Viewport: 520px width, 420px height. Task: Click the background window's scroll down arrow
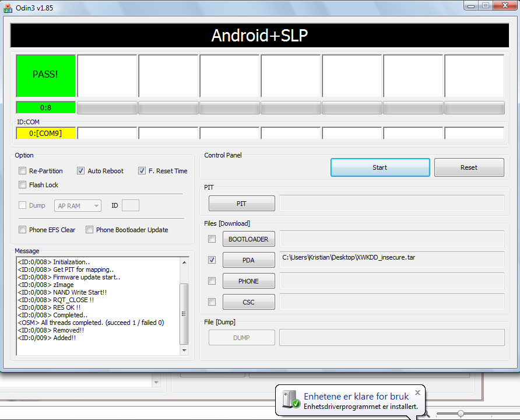click(157, 383)
